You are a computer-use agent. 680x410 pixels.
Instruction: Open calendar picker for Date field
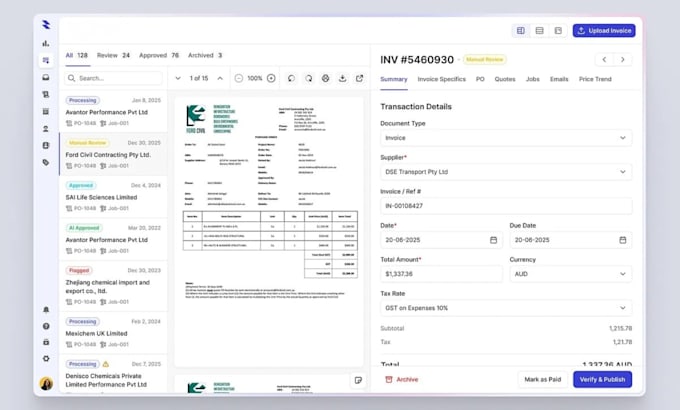tap(494, 240)
